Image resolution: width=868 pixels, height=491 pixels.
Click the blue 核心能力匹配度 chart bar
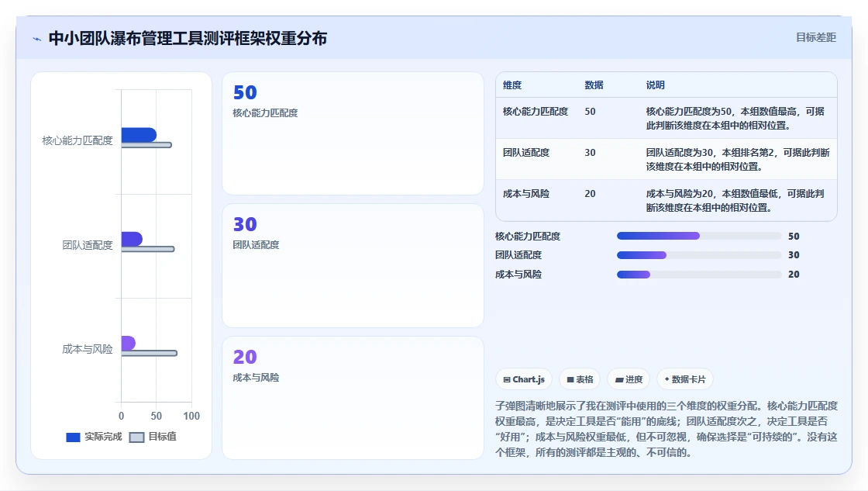coord(139,135)
